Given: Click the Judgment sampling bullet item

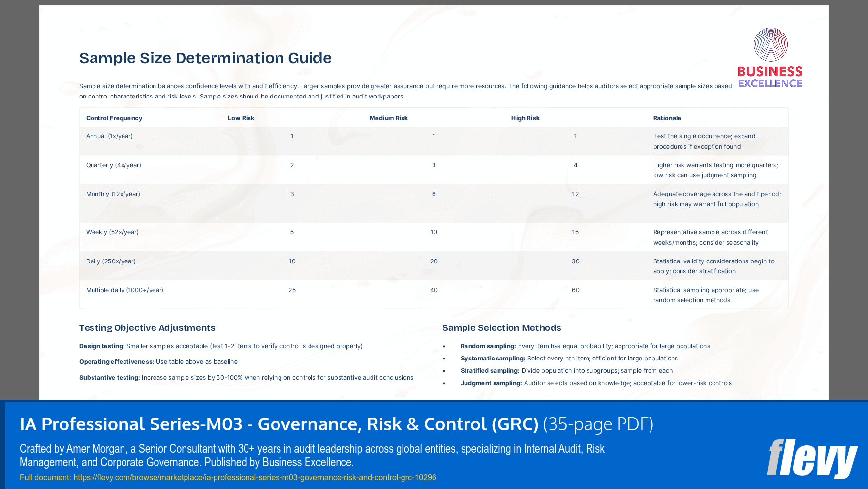Looking at the screenshot, I should [596, 383].
